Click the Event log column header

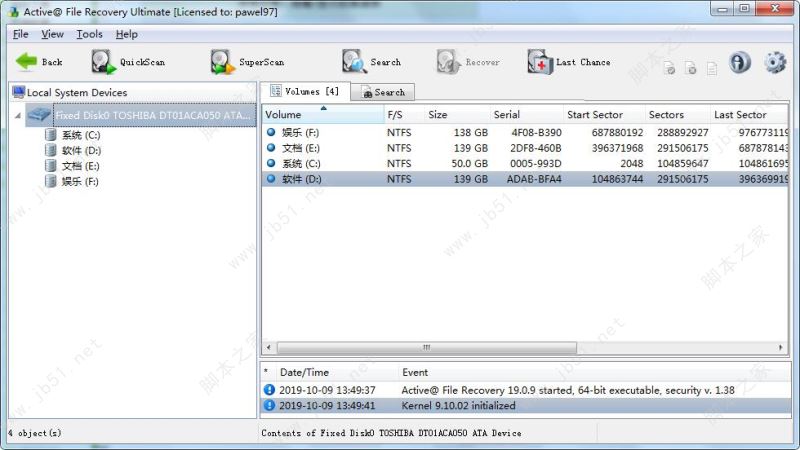pos(594,372)
